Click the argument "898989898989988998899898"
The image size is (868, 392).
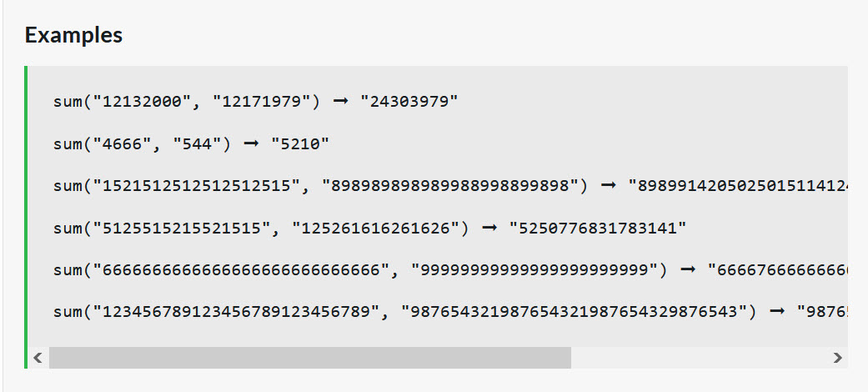(x=449, y=186)
